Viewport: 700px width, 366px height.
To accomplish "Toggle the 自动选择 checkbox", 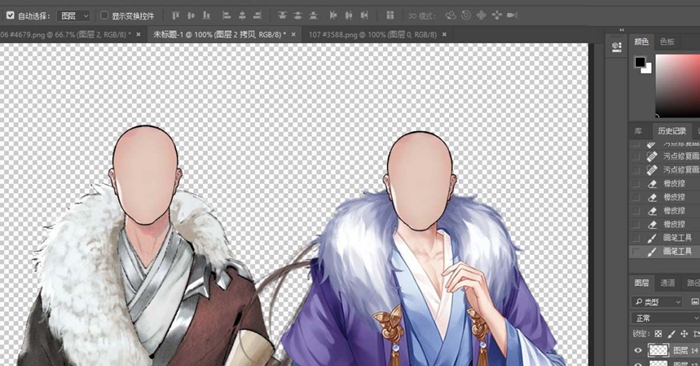I will coord(10,16).
